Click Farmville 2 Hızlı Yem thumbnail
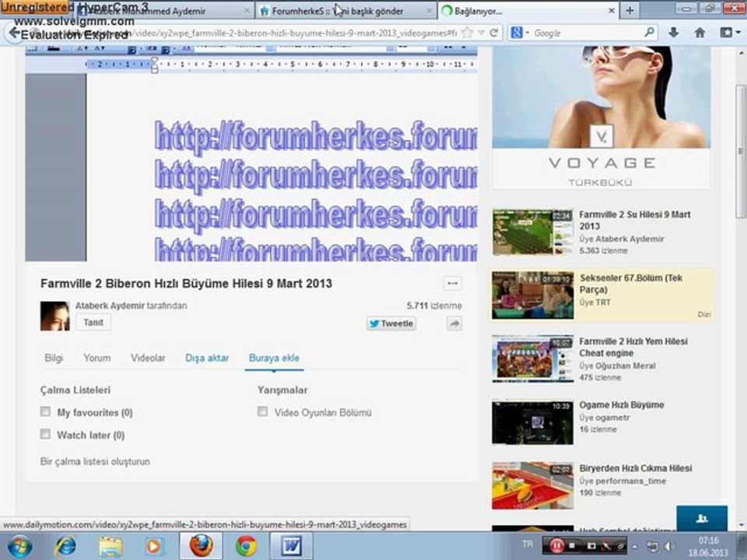The width and height of the screenshot is (747, 560). (532, 359)
